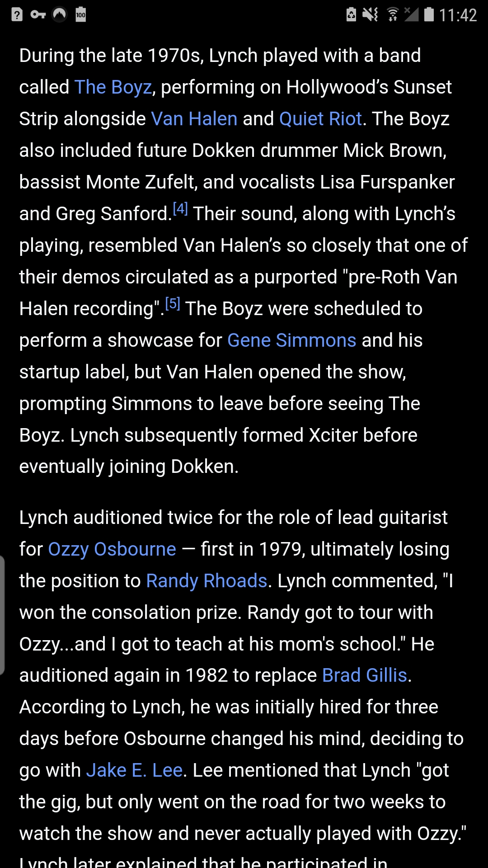488x868 pixels.
Task: Tap the unknown SIM card status icon
Action: 17,15
